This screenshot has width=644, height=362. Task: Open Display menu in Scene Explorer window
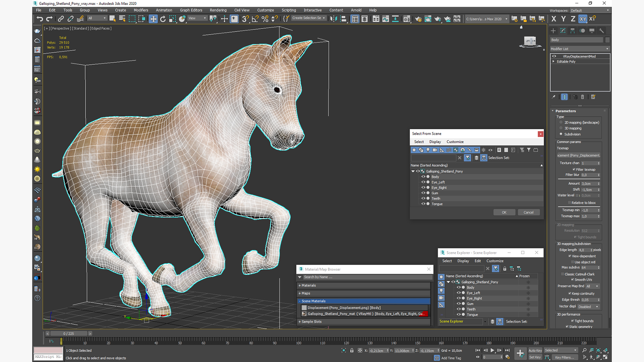(x=463, y=261)
